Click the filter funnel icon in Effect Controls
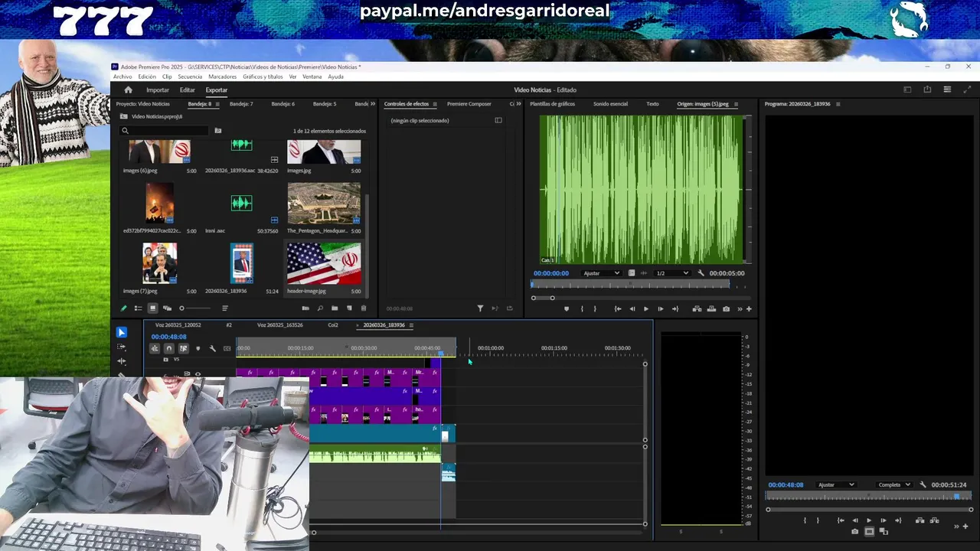 480,308
